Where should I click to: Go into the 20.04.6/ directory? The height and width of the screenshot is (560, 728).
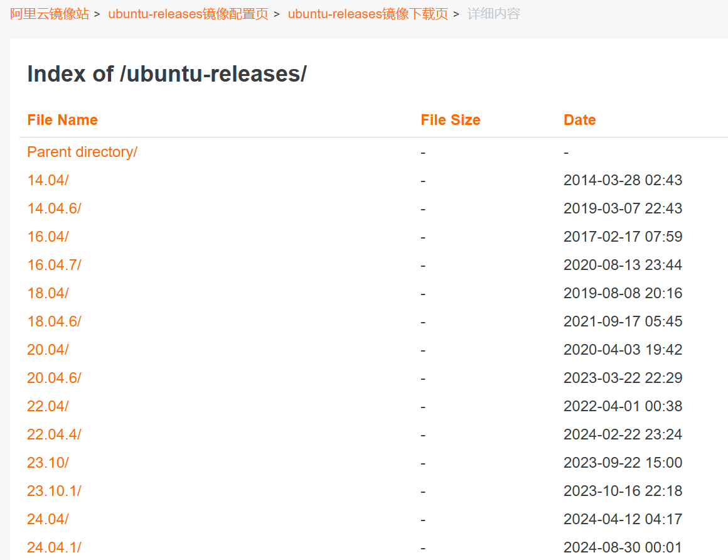[54, 378]
